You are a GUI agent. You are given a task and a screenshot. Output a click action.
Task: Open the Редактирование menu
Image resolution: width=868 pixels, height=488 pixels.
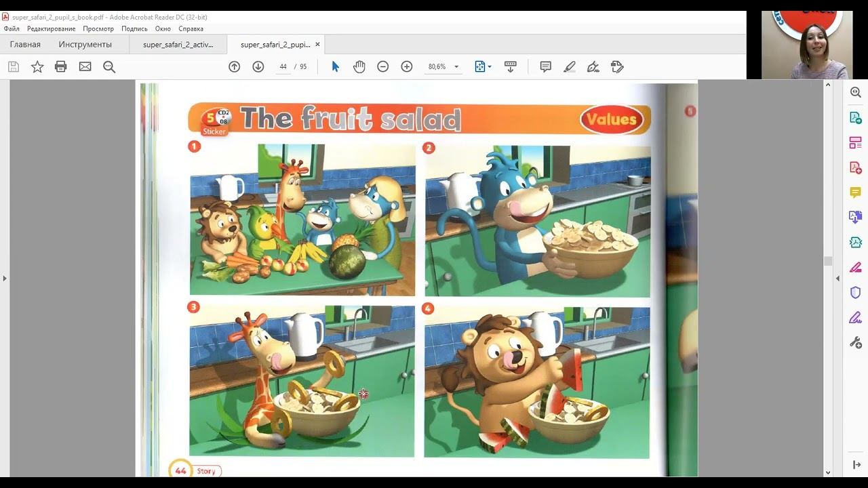click(52, 28)
